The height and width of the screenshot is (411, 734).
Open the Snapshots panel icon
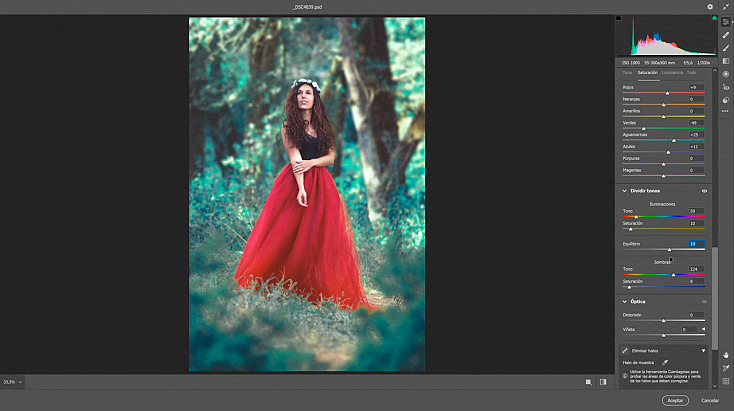click(726, 100)
